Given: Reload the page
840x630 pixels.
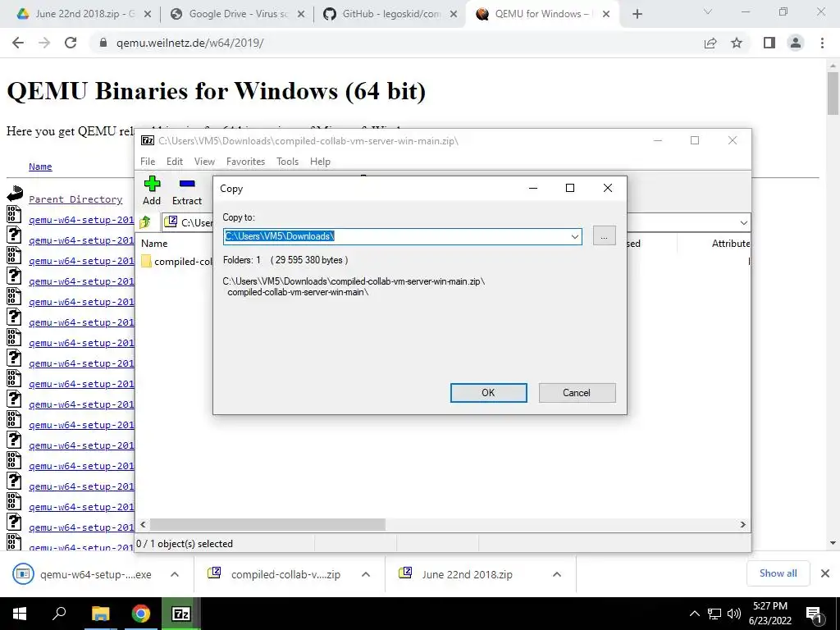Looking at the screenshot, I should coord(71,43).
